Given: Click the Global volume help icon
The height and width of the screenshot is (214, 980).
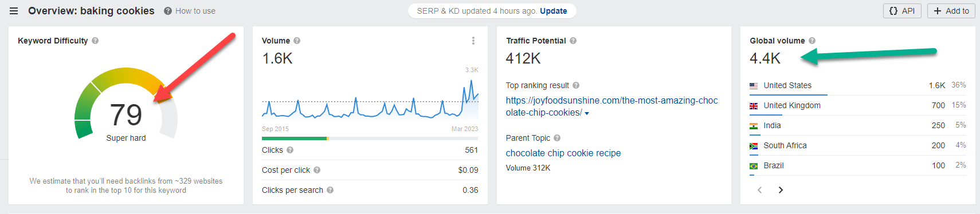Looking at the screenshot, I should pyautogui.click(x=812, y=41).
